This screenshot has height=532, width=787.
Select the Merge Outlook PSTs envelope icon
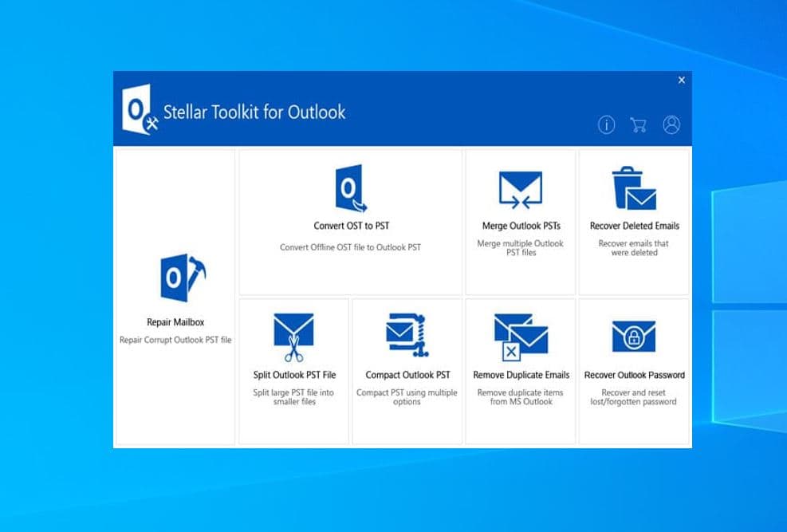coord(521,190)
